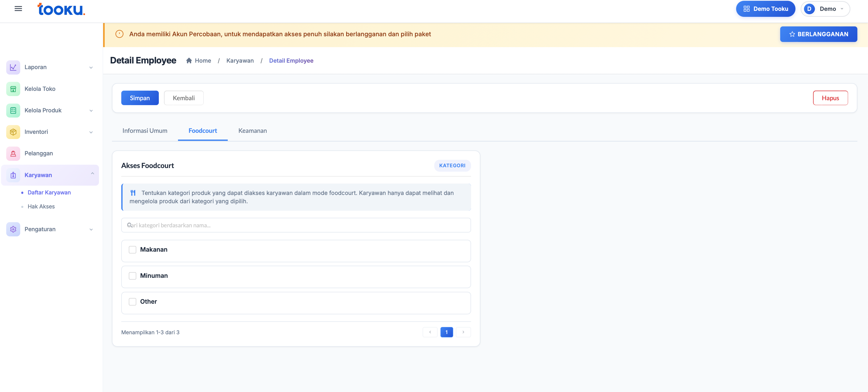The height and width of the screenshot is (392, 868).
Task: Collapse the Karyawan sidebar section
Action: tap(92, 173)
